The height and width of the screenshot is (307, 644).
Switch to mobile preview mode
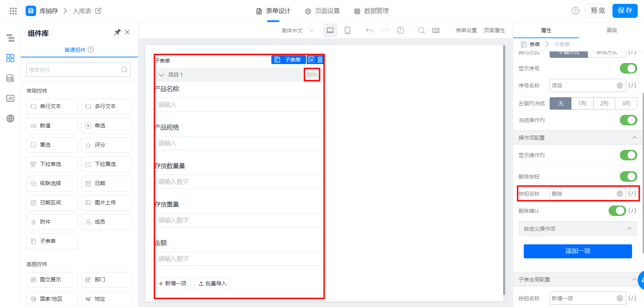click(x=347, y=30)
